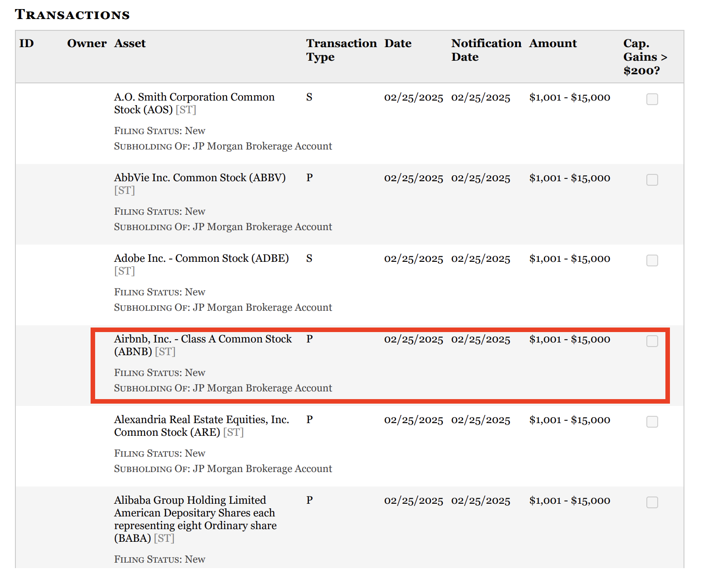Enable the Cap. Gains checkbox for Alexandria Real Estate

[652, 422]
